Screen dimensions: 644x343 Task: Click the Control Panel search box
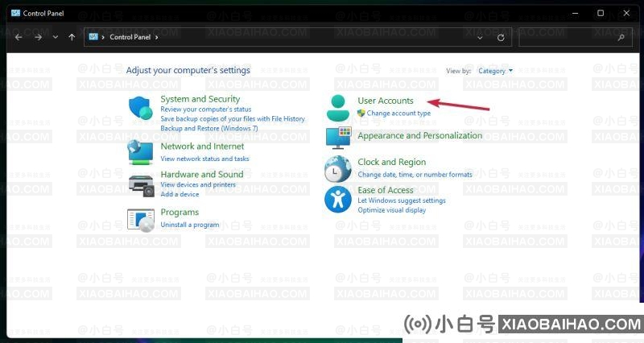(x=575, y=37)
